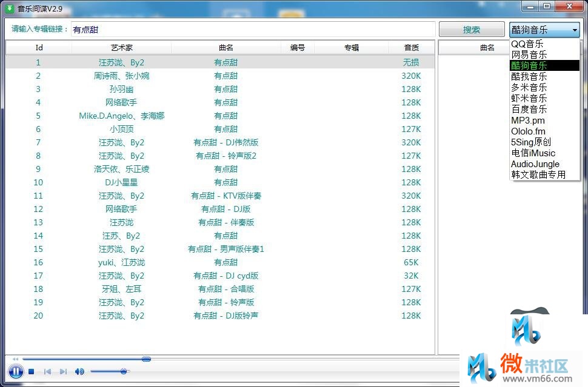Click the 曲名 header in the right panel
Image resolution: width=588 pixels, height=387 pixels.
coord(487,48)
